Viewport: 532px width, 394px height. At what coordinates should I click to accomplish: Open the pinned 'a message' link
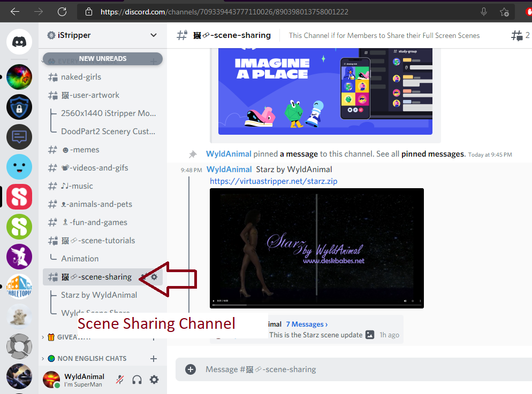point(299,154)
